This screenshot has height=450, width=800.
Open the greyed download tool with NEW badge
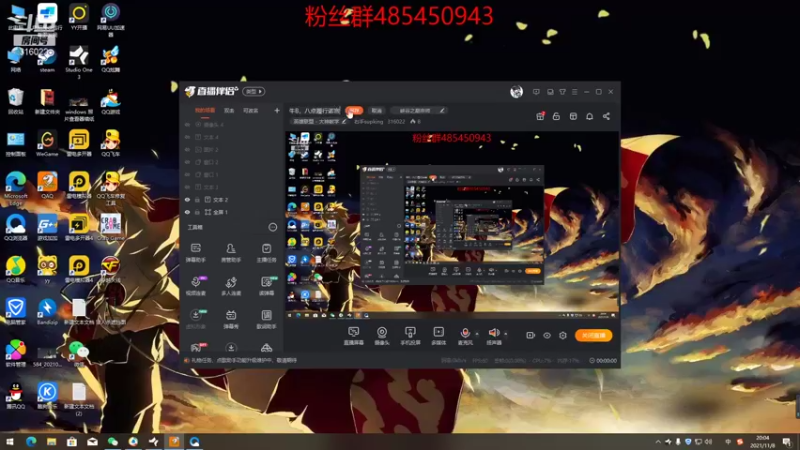(196, 319)
